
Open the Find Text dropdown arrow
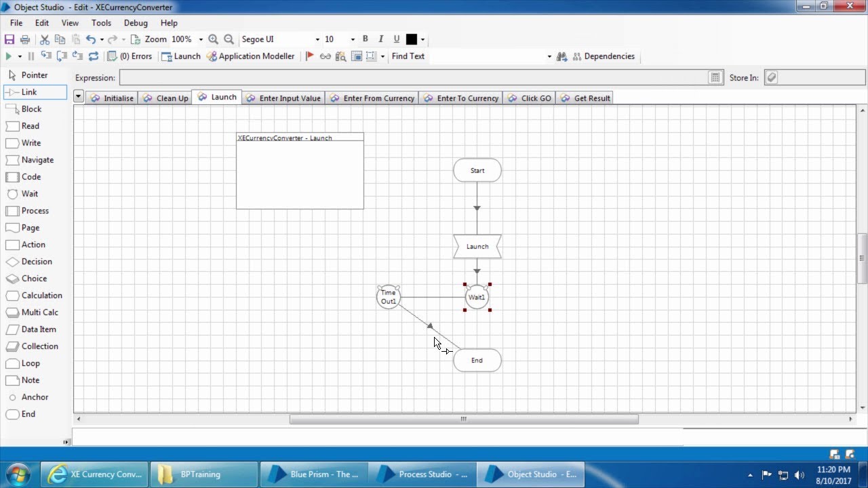(549, 56)
